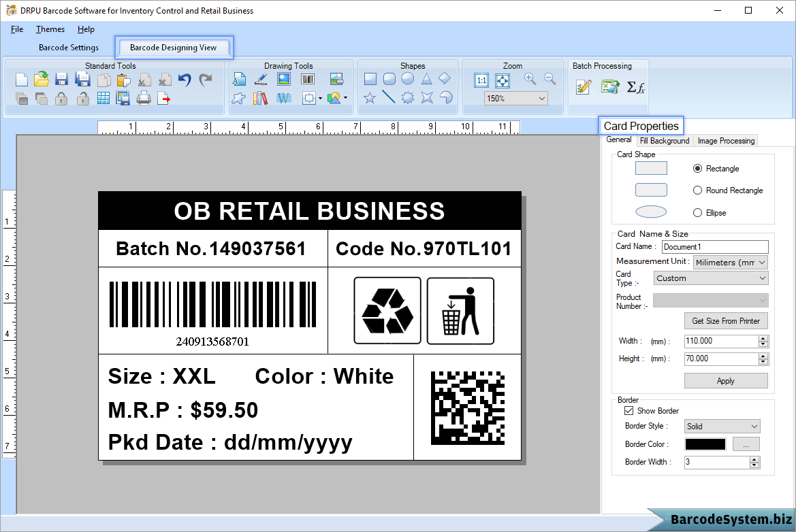Switch to Barcode Settings tab
The image size is (796, 532).
pos(69,47)
